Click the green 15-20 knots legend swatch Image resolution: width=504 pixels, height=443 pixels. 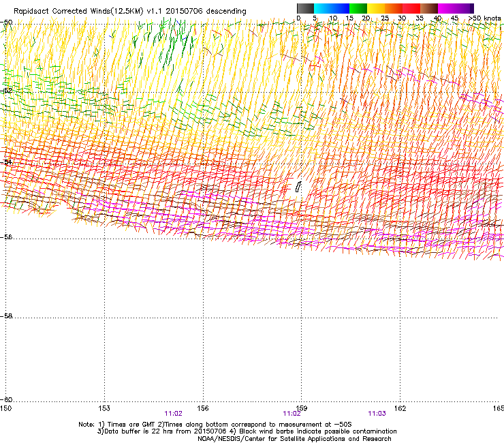(x=358, y=8)
